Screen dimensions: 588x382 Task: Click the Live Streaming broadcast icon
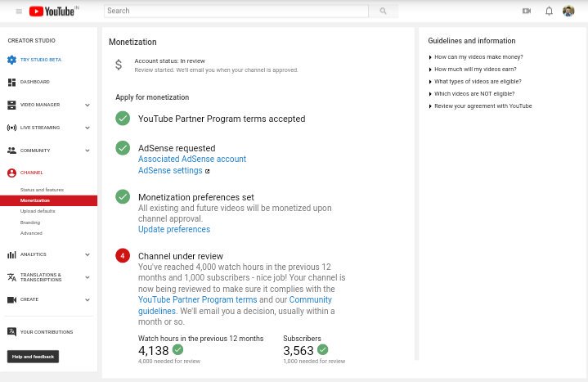click(x=11, y=128)
